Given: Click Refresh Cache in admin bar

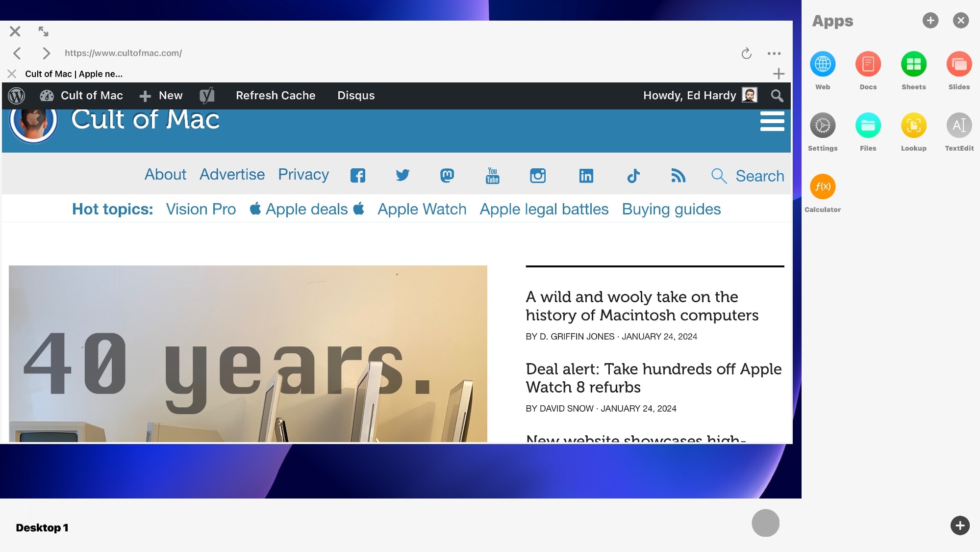Looking at the screenshot, I should [276, 96].
